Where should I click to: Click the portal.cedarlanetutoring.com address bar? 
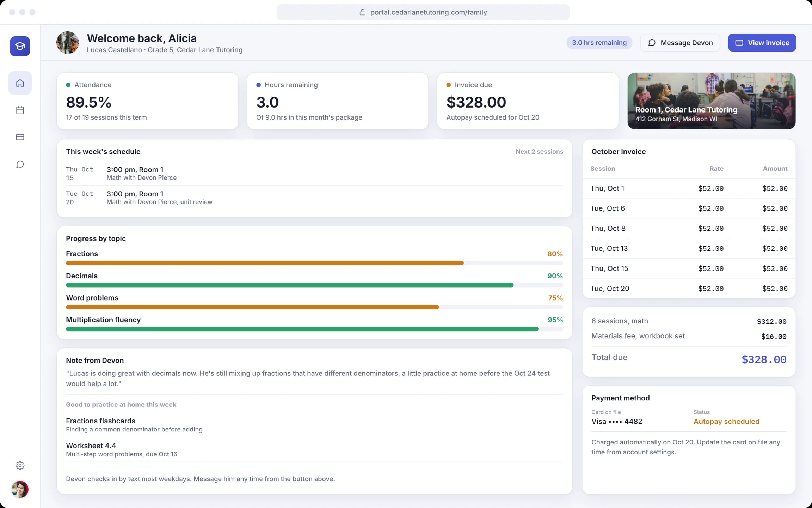point(423,12)
